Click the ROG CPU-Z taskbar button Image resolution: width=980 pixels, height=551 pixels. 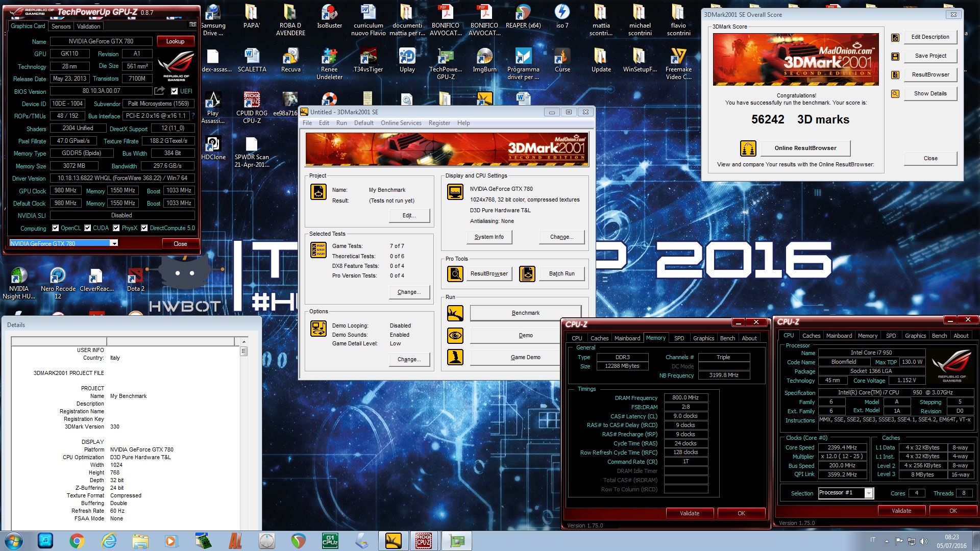[424, 541]
